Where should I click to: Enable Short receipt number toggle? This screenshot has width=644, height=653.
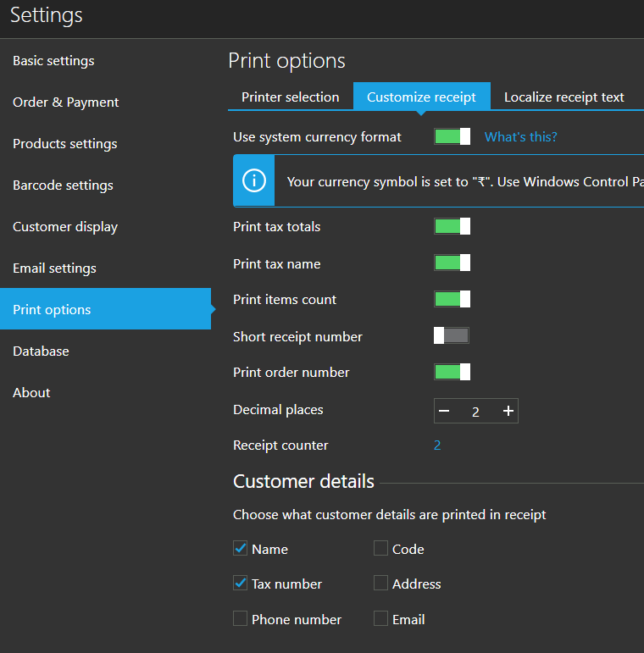452,336
